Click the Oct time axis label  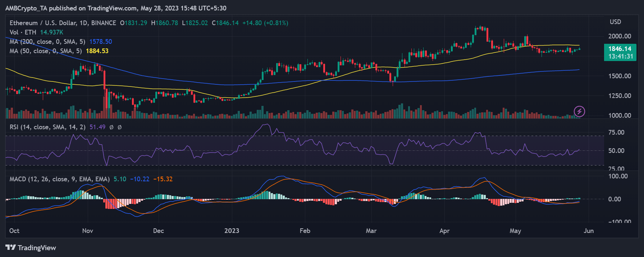click(14, 231)
